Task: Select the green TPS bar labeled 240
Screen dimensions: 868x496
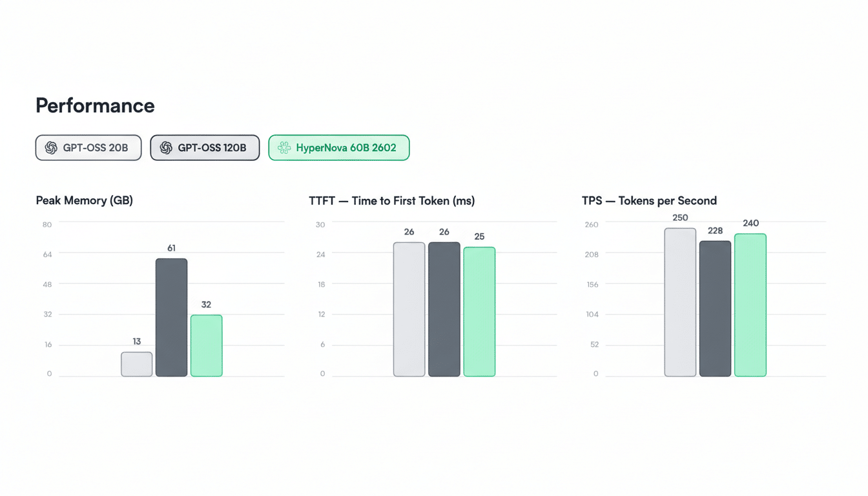Action: pos(750,305)
